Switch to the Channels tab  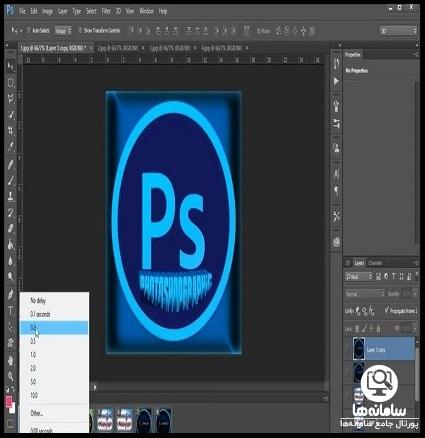[x=375, y=263]
